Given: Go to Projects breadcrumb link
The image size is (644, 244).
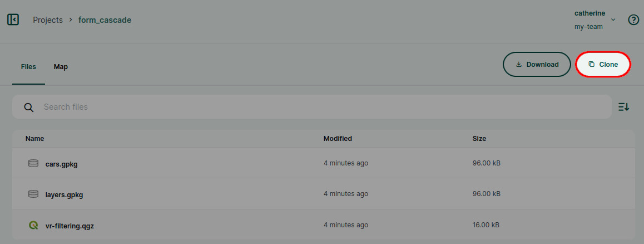Looking at the screenshot, I should pos(48,19).
